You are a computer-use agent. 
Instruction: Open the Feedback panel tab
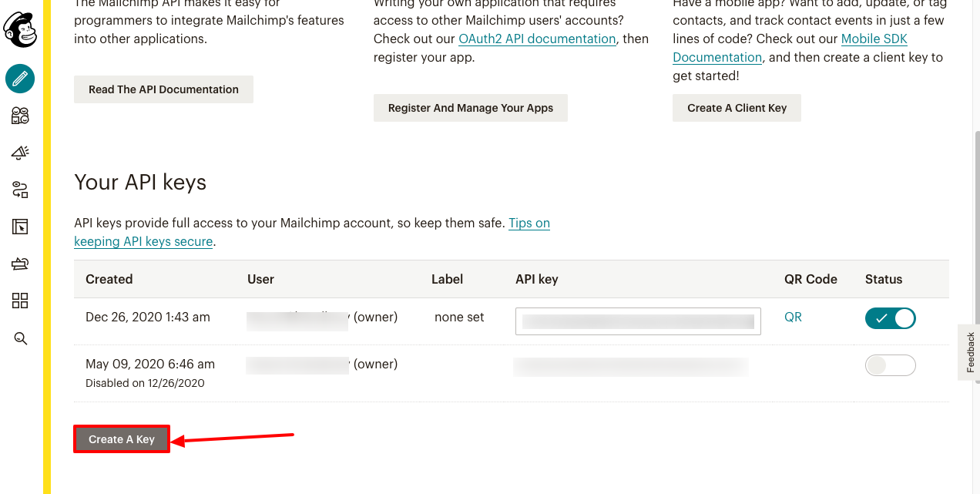pyautogui.click(x=969, y=352)
